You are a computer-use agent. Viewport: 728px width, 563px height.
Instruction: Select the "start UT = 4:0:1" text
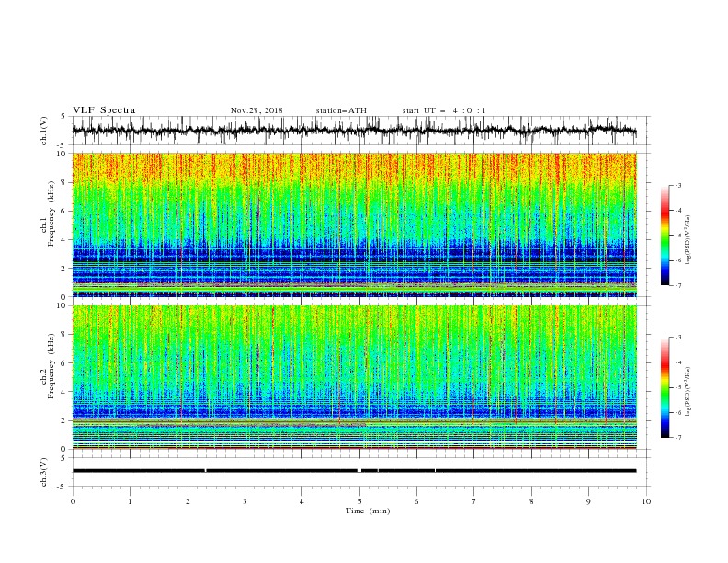coord(444,110)
